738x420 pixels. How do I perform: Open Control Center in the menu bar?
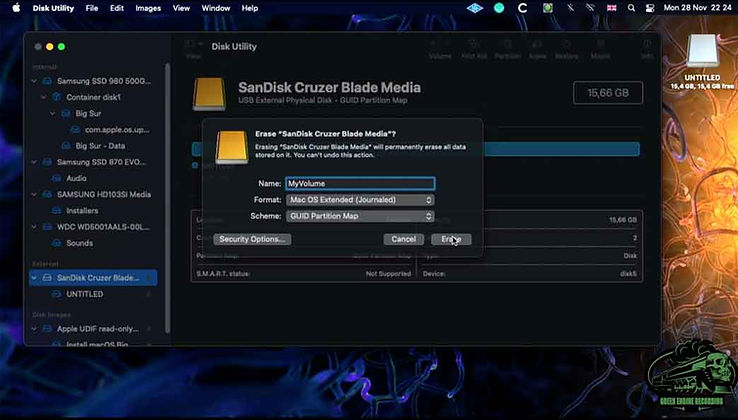(x=650, y=8)
